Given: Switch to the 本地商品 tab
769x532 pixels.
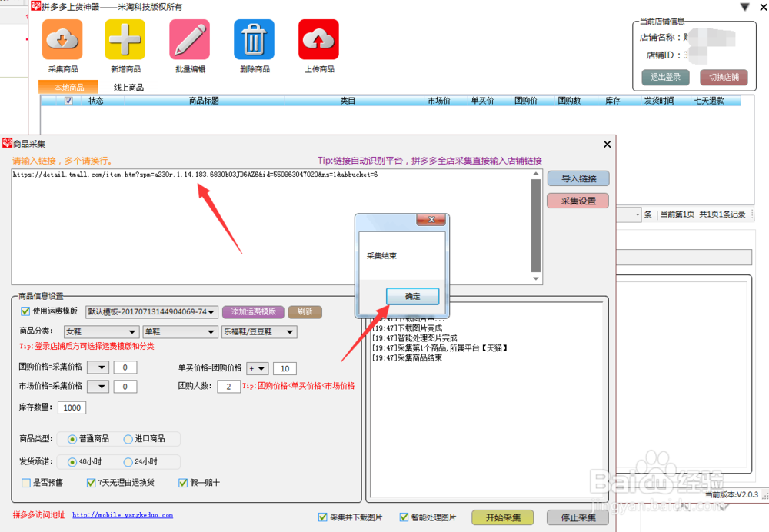Looking at the screenshot, I should click(68, 88).
